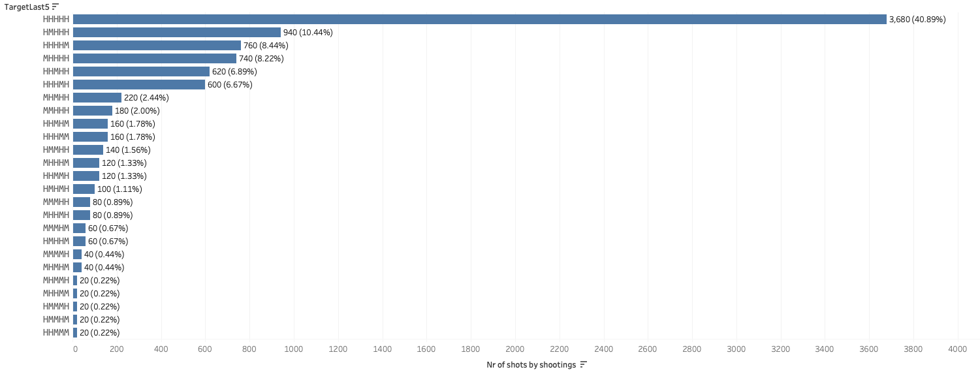Click the HHHHM bar with 760 shots
This screenshot has width=980, height=378.
click(157, 46)
